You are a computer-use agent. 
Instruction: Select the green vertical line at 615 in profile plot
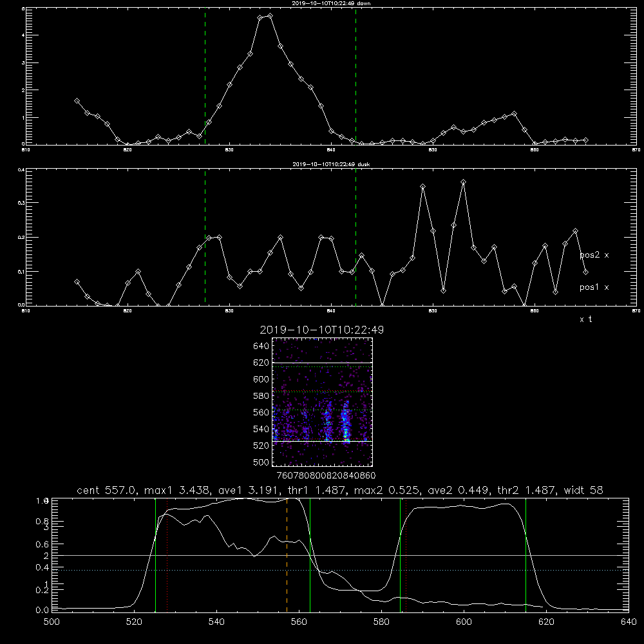click(x=526, y=555)
